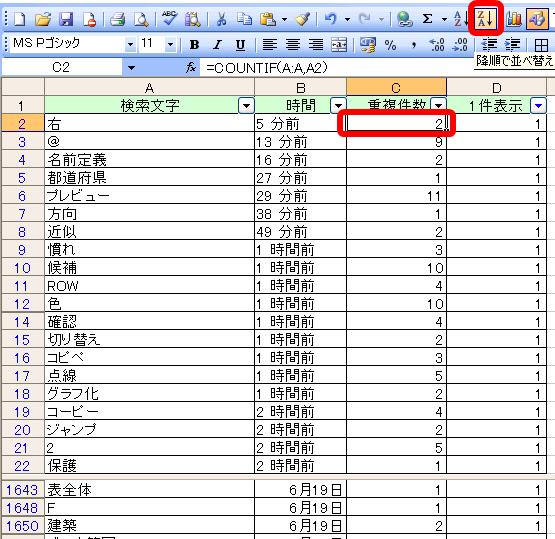Select column C header
Image resolution: width=555 pixels, height=539 pixels.
pos(396,87)
